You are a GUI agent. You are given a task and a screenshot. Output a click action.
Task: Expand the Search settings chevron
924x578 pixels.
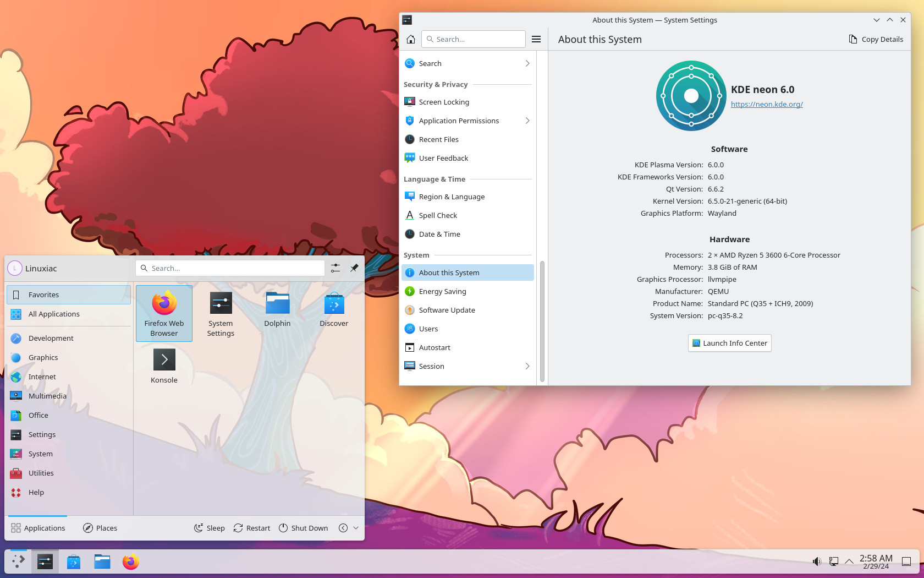[x=527, y=63]
